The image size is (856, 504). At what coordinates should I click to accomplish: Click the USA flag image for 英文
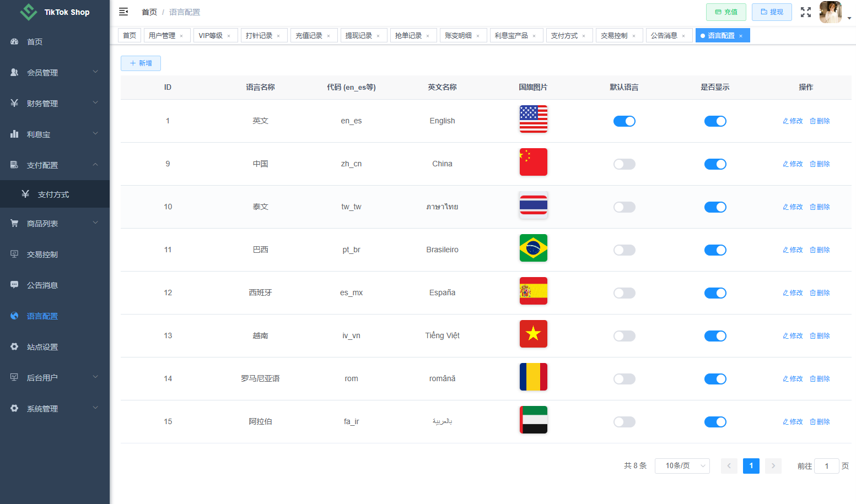click(534, 119)
